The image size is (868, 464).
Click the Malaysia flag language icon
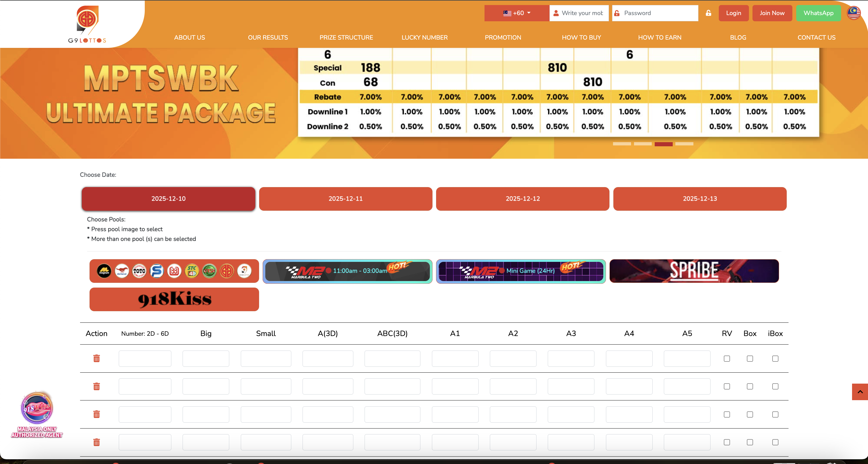tap(854, 13)
